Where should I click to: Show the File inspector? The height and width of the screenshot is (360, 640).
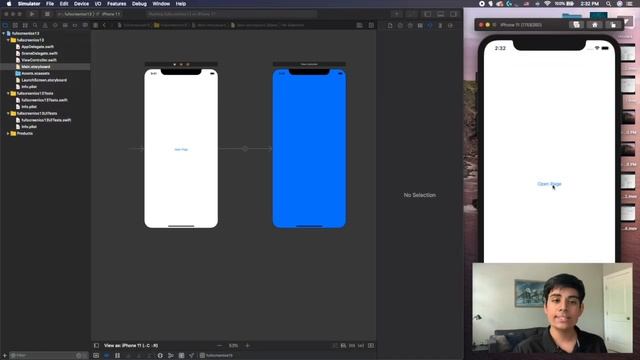click(x=390, y=25)
